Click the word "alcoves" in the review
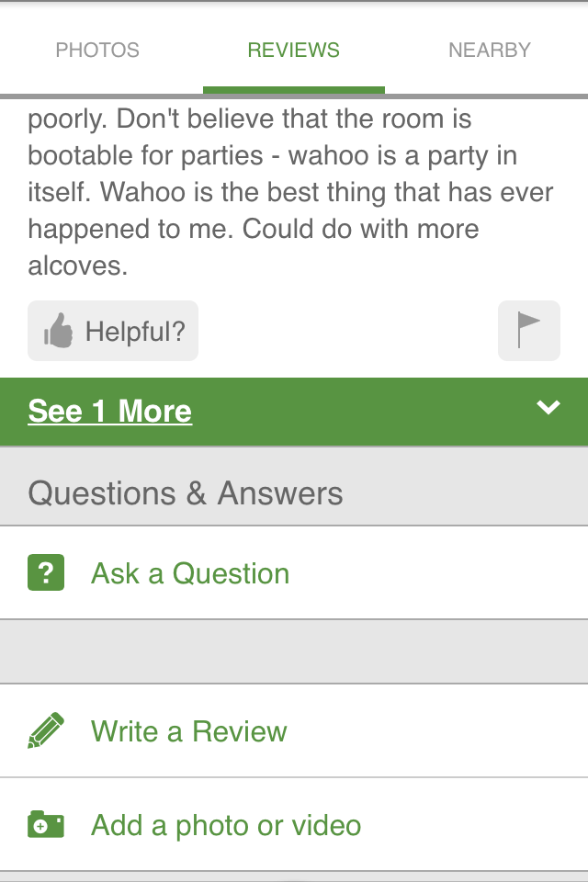588x882 pixels. coord(76,266)
